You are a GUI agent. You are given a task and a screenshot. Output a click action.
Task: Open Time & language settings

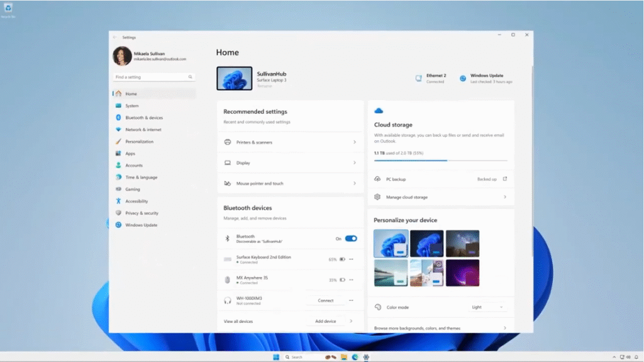(x=155, y=178)
